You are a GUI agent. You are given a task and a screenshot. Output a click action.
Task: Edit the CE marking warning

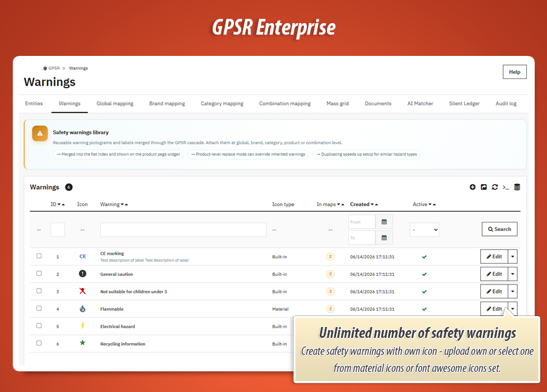click(x=494, y=256)
